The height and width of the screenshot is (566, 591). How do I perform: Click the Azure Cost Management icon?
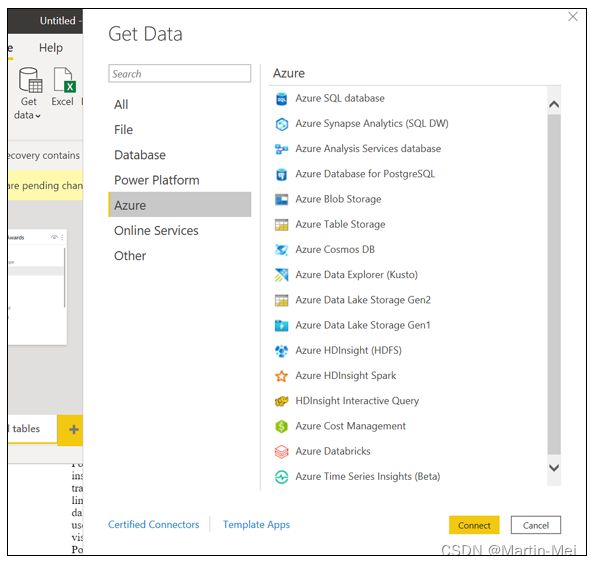282,427
